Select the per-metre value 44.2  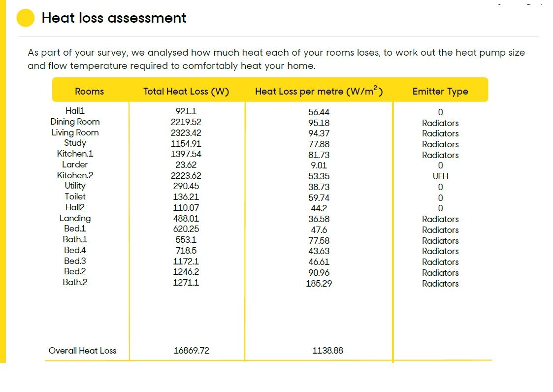(319, 208)
